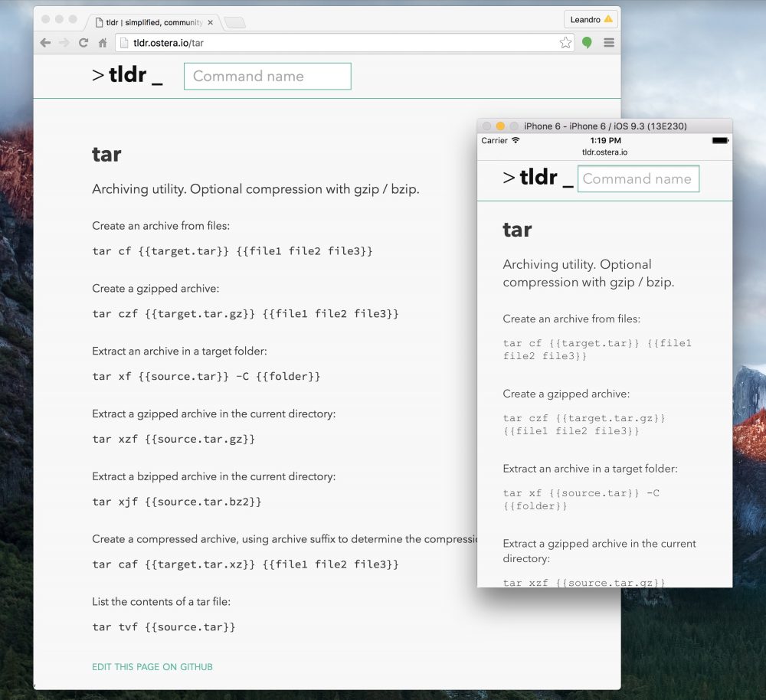766x700 pixels.
Task: Click the address bar showing tldr.ostera.io/tar
Action: (306, 43)
